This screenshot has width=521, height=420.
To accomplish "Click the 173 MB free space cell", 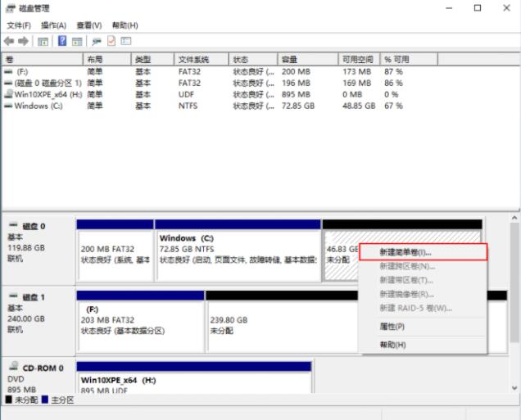I will 357,71.
